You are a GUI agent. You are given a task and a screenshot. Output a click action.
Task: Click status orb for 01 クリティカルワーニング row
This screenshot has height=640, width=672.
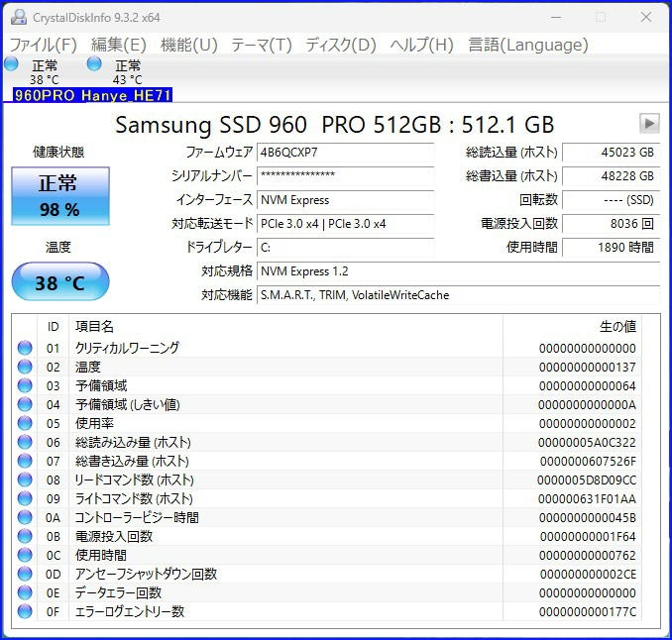point(25,348)
